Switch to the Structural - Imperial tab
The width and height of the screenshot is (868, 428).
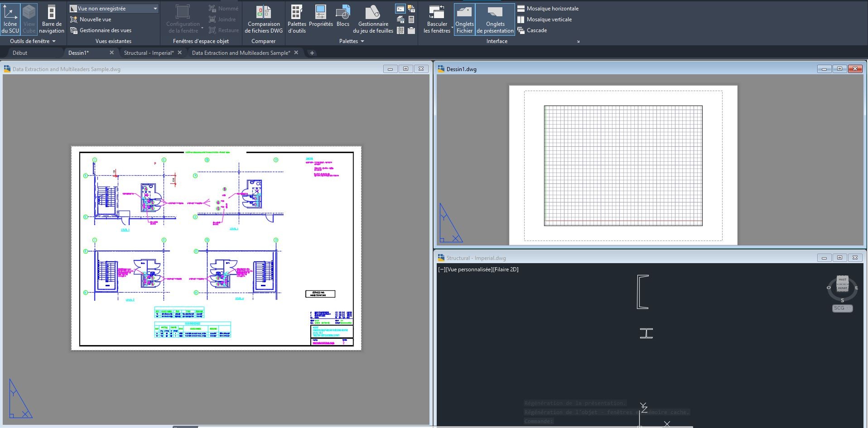coord(149,53)
